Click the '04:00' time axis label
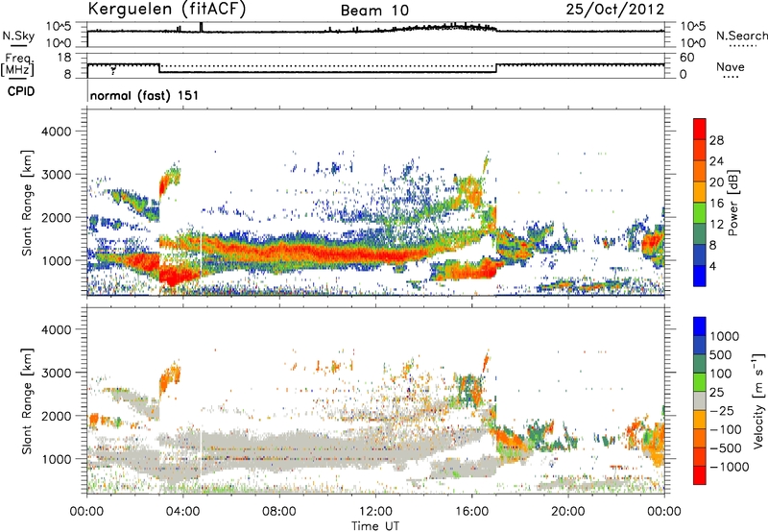768x532 pixels. [x=182, y=512]
